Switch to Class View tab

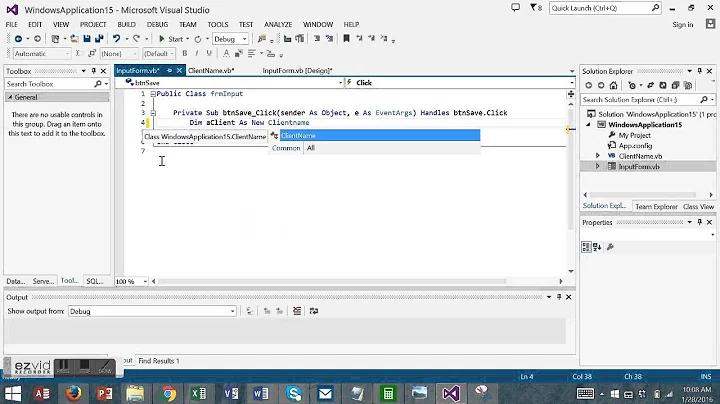[x=698, y=207]
